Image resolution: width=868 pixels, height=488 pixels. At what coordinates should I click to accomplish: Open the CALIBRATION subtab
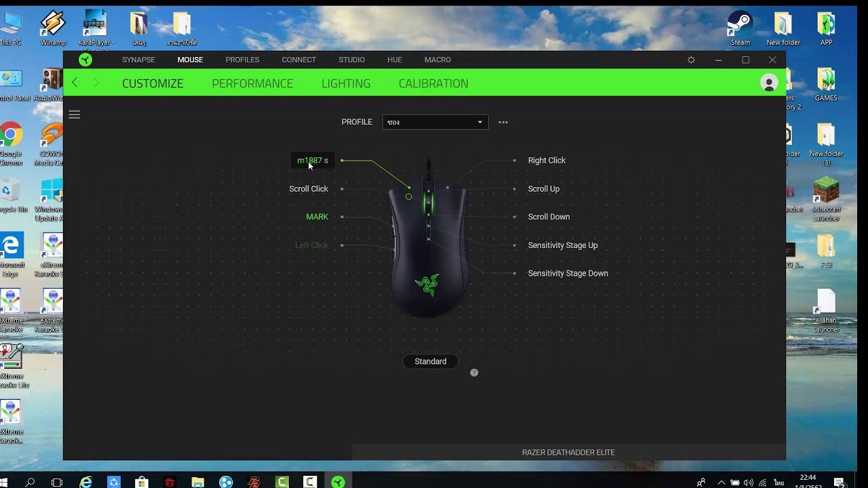coord(433,83)
